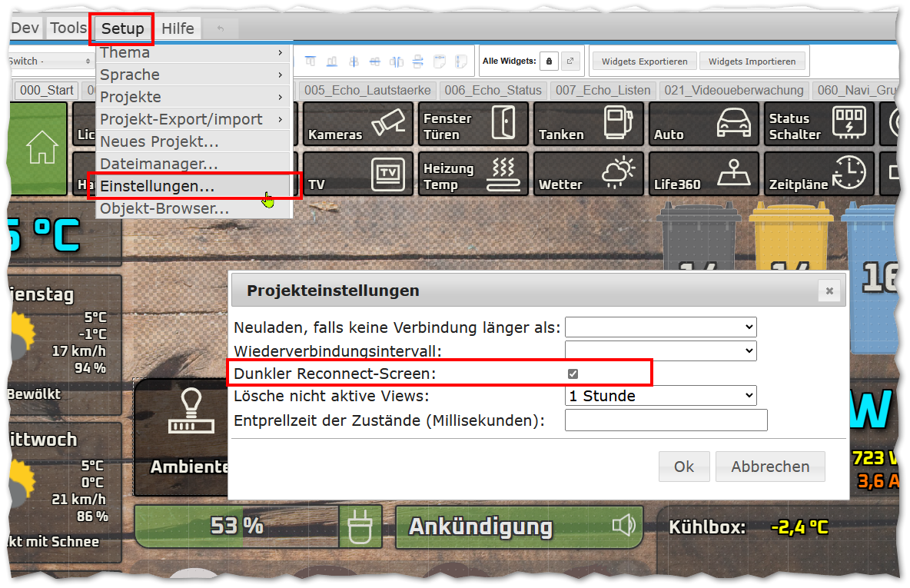Screen dimensions: 910x588
Task: Click the distribute horizontally icon
Action: [x=397, y=61]
